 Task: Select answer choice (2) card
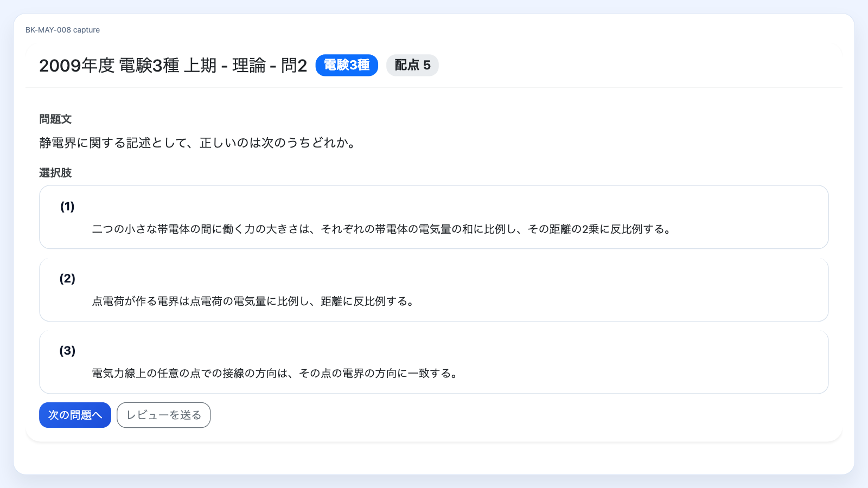433,290
